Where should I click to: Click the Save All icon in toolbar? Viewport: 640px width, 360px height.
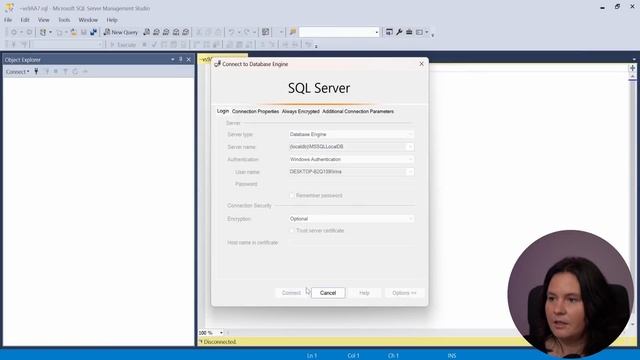tap(93, 32)
